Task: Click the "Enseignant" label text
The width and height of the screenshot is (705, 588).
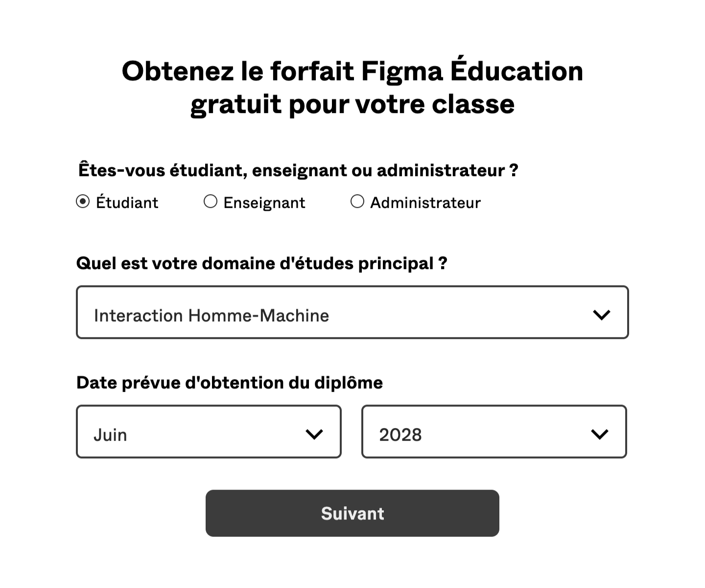Action: (x=264, y=203)
